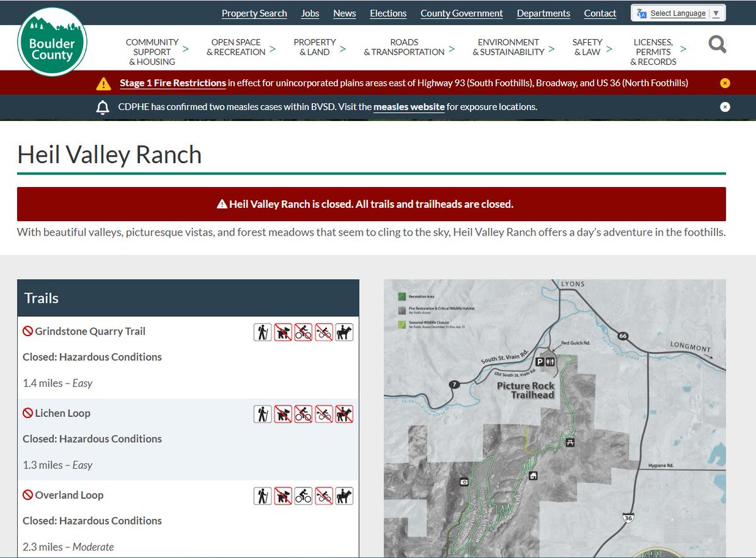Open the Roads & Transportation menu
Screen dimensions: 756x558
[x=404, y=47]
